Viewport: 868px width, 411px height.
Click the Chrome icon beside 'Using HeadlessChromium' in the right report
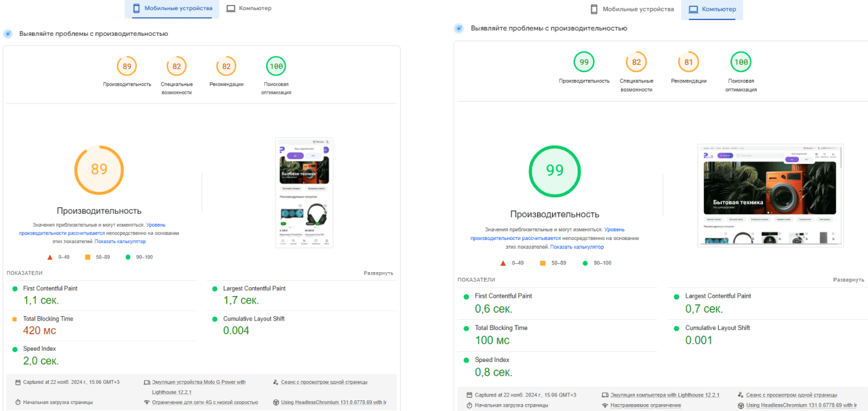tap(740, 405)
